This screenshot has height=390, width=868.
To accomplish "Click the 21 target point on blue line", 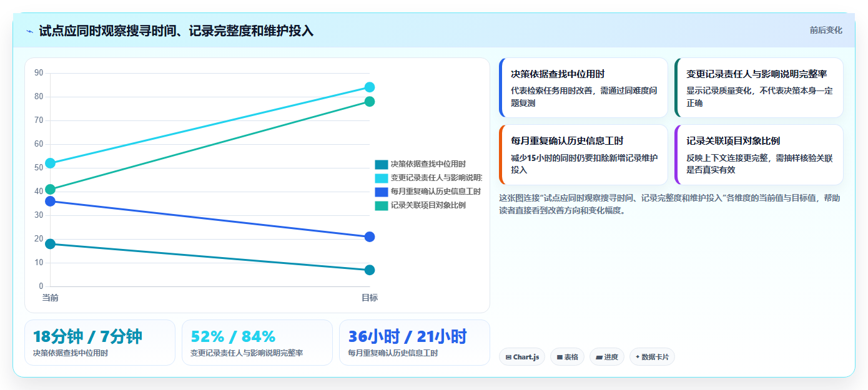I will [370, 237].
